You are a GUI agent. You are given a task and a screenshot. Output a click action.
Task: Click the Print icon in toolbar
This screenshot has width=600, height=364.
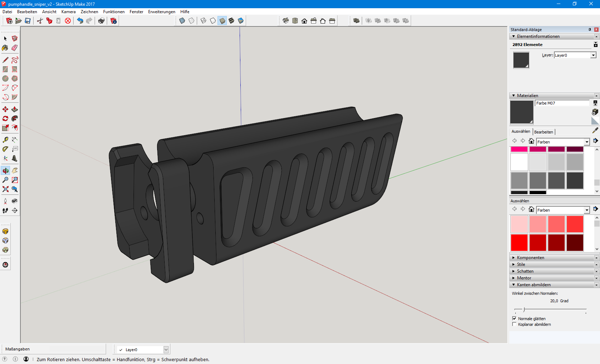[x=101, y=21]
